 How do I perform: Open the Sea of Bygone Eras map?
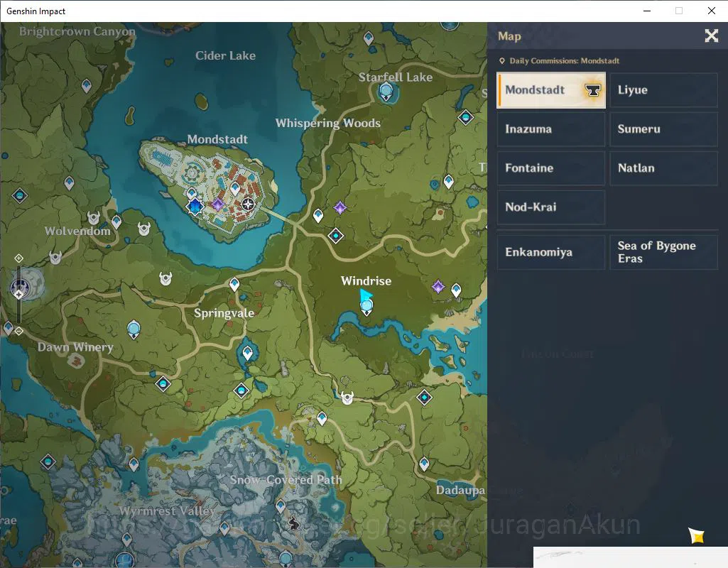[x=663, y=252]
